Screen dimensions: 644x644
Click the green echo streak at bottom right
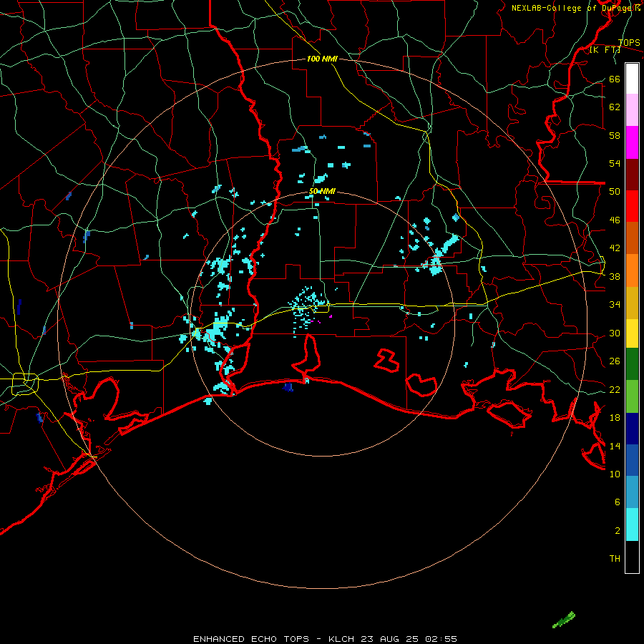(x=564, y=620)
